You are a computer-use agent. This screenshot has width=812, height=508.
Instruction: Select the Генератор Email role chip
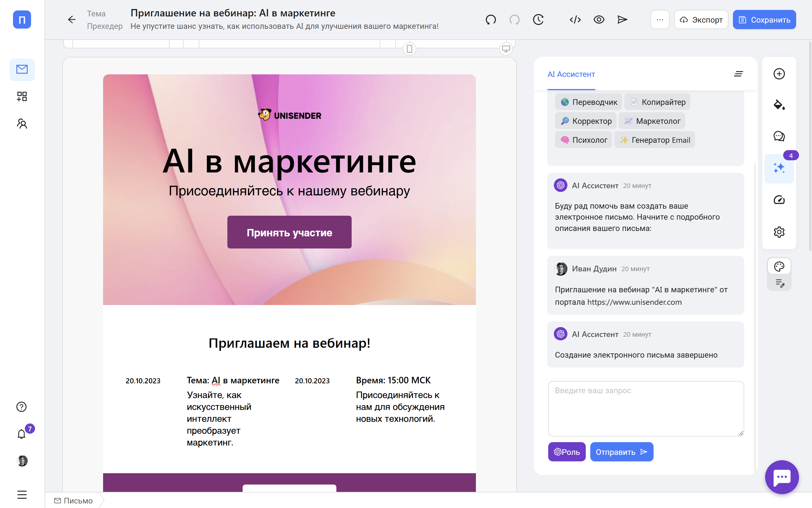point(655,140)
